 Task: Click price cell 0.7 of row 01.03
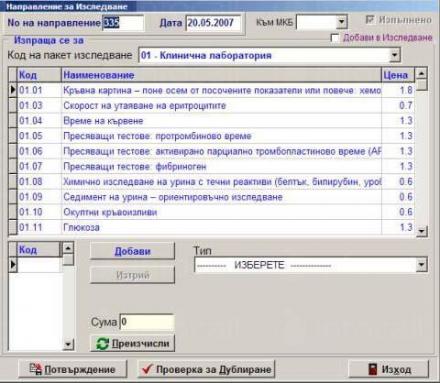(398, 105)
